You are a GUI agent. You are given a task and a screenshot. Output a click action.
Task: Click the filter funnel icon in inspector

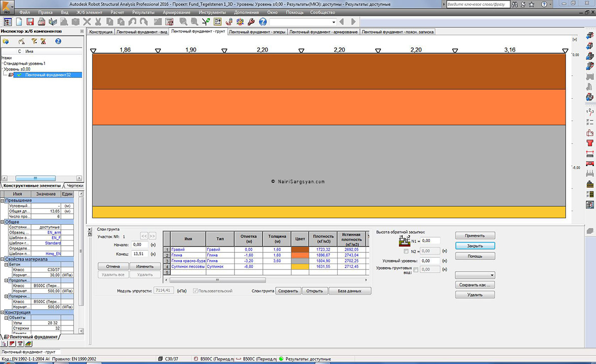[x=34, y=41]
